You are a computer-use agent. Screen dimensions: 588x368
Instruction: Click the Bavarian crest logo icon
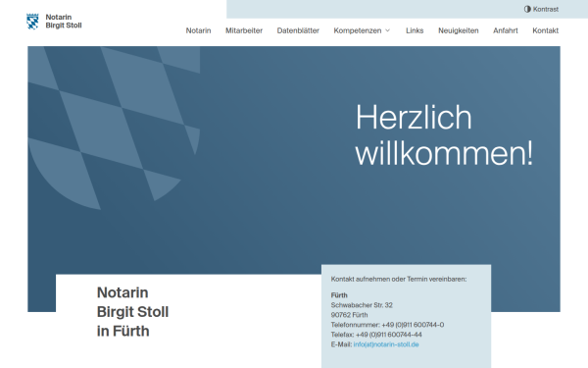(32, 22)
